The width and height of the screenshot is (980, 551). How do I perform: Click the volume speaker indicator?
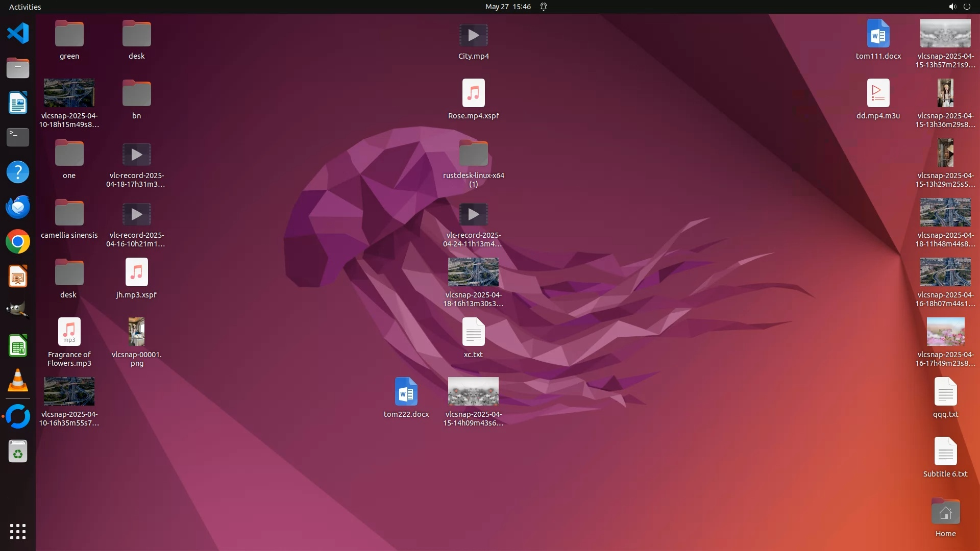click(952, 7)
